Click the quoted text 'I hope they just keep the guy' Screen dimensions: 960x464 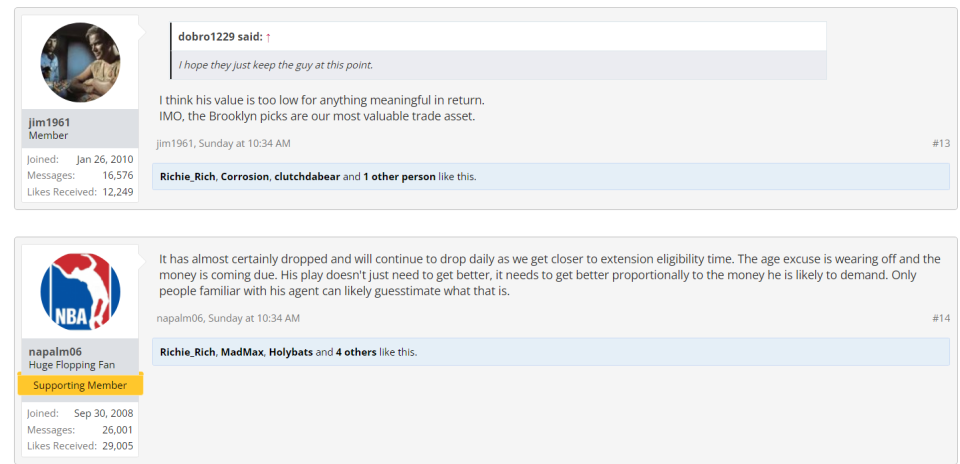(x=276, y=65)
